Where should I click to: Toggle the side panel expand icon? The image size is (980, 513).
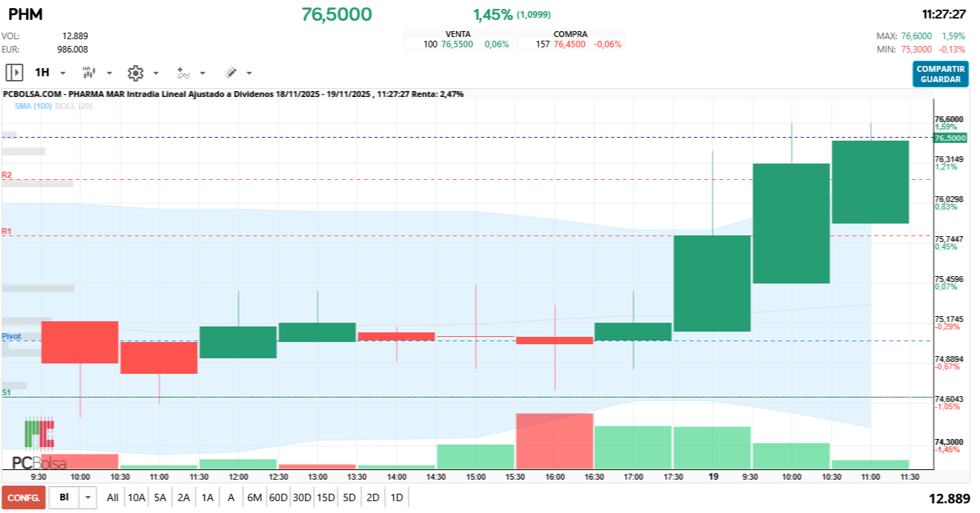tap(14, 73)
